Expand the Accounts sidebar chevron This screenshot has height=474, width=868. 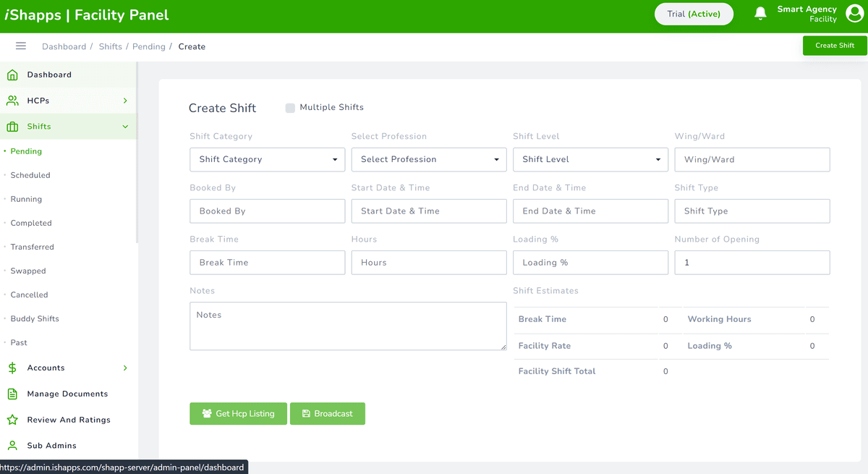[x=125, y=368]
